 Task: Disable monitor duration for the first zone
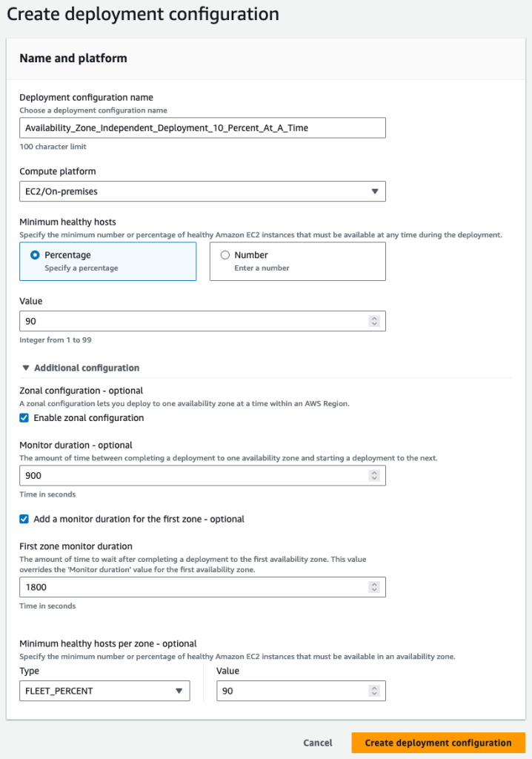[24, 519]
